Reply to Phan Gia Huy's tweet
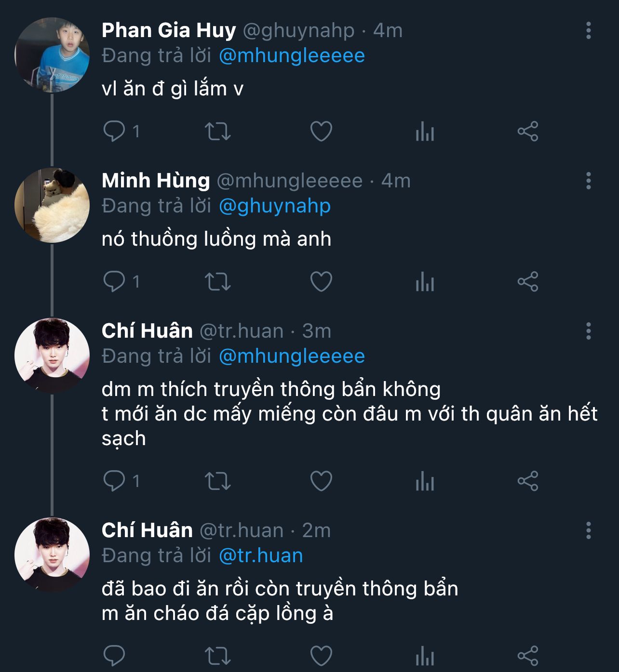The width and height of the screenshot is (619, 672). point(114,131)
